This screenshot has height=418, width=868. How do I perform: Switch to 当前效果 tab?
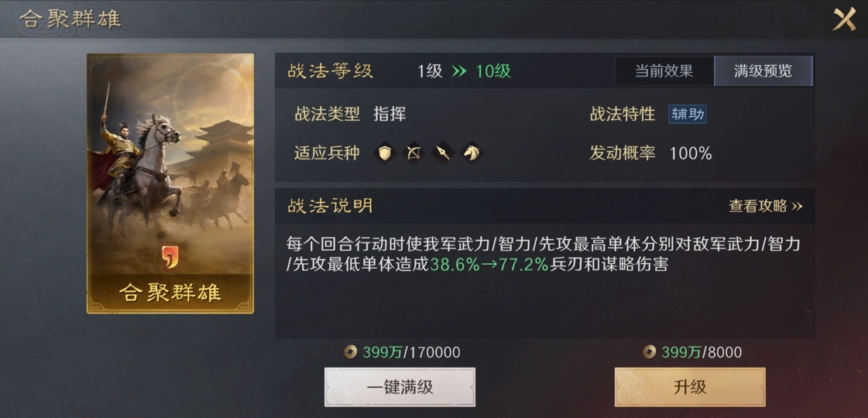tap(664, 71)
